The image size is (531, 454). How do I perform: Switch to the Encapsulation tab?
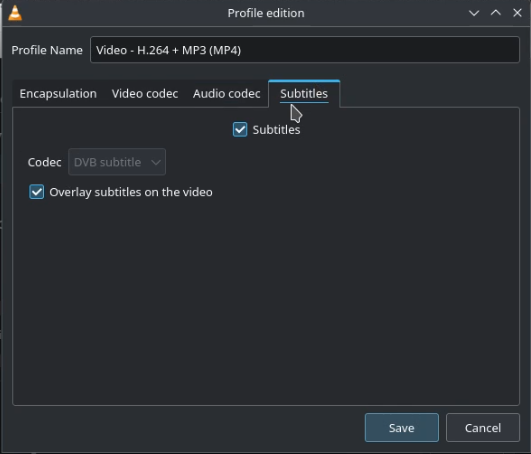[58, 94]
